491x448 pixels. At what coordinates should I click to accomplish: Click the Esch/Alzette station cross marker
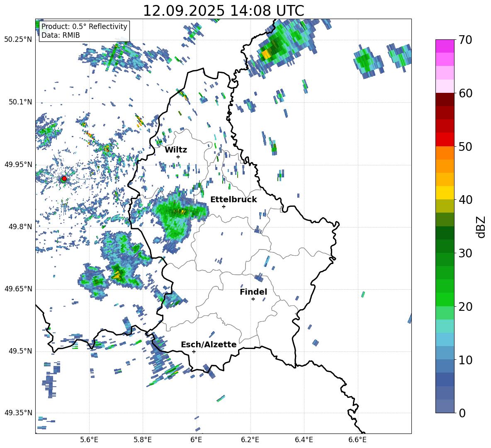[194, 351]
